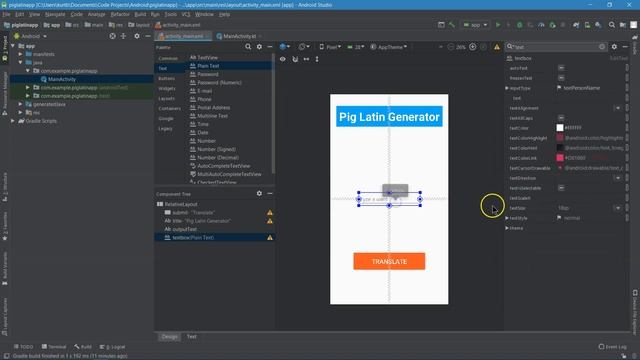This screenshot has height=360, width=640.
Task: Switch to the Text view tab
Action: coord(191,337)
